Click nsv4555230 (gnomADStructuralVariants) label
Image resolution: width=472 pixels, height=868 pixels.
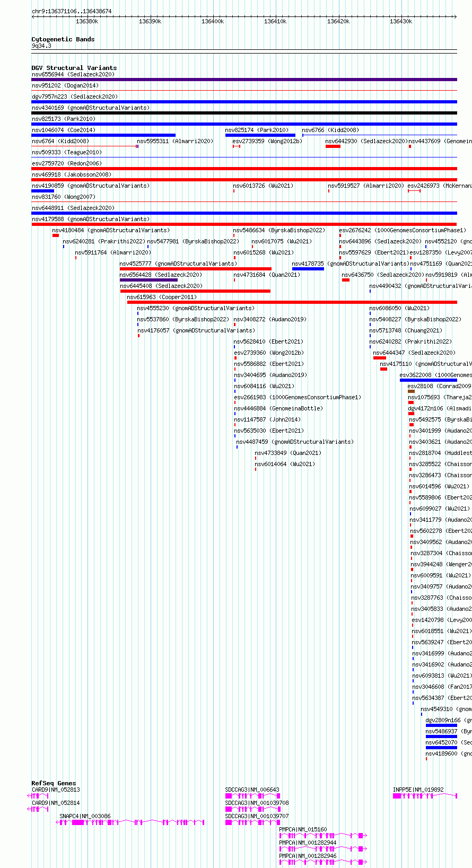click(196, 308)
